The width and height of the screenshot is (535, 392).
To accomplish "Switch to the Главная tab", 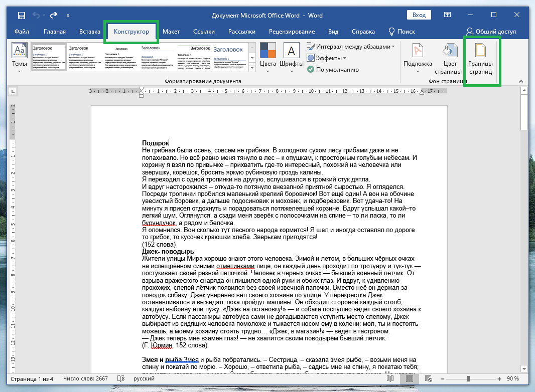I will click(55, 32).
